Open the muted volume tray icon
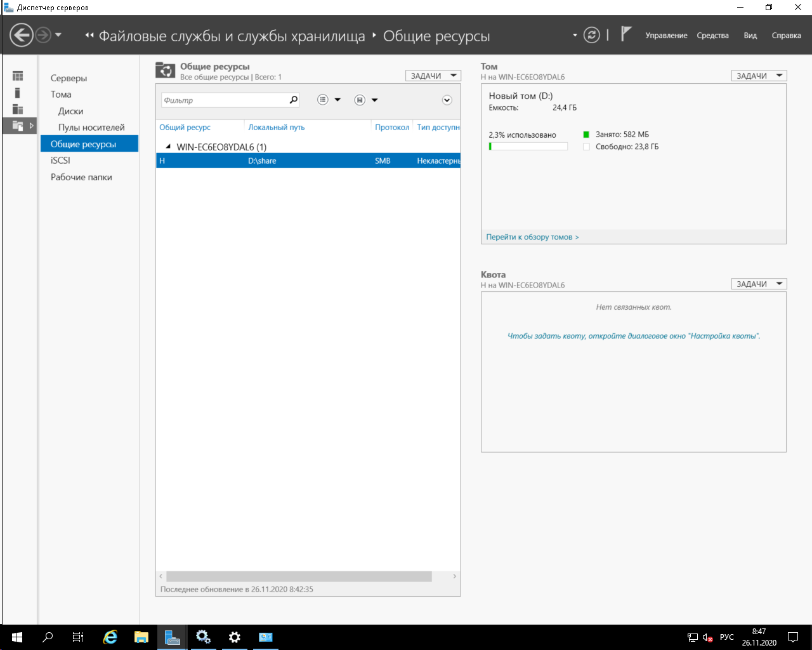The width and height of the screenshot is (812, 650). [708, 637]
